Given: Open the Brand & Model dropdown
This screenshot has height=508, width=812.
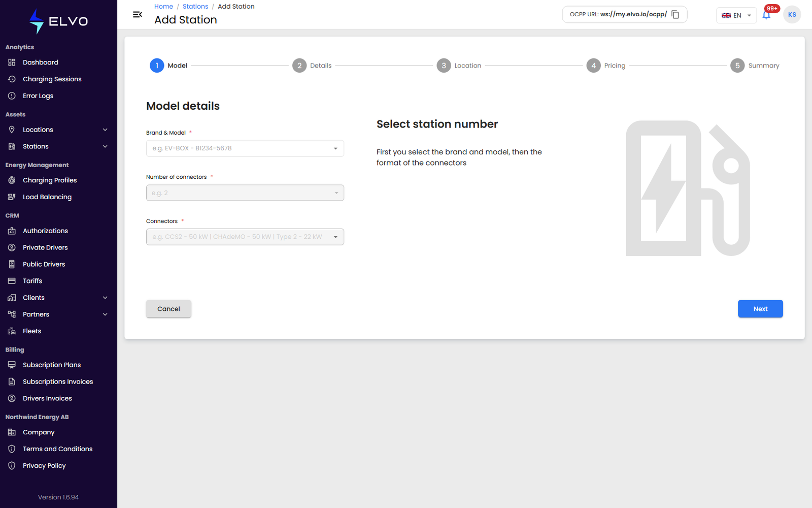Looking at the screenshot, I should click(x=245, y=148).
